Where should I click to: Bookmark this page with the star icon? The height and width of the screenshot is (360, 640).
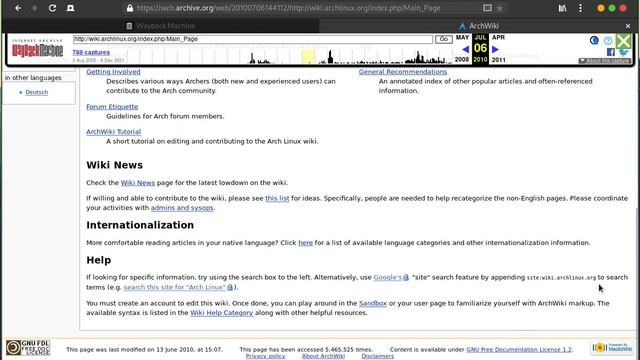click(500, 8)
